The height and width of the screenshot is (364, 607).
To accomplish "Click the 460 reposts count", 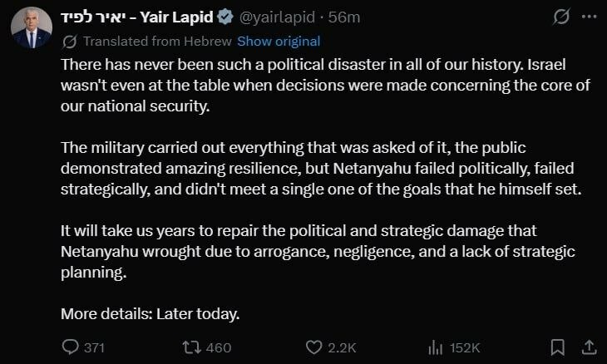I will [218, 347].
